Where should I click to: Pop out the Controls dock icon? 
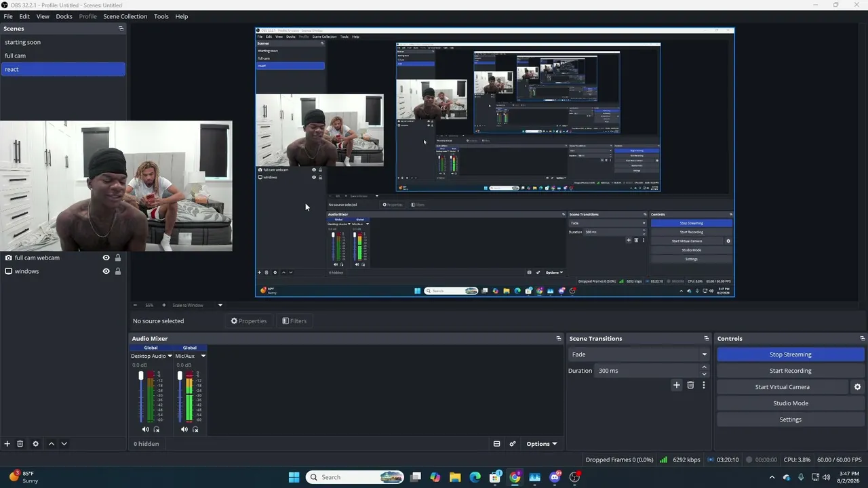(863, 338)
